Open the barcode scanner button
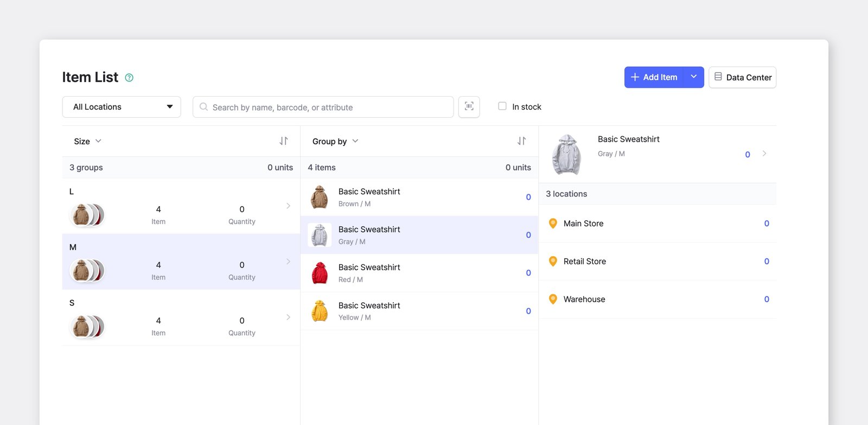The height and width of the screenshot is (425, 868). tap(469, 106)
